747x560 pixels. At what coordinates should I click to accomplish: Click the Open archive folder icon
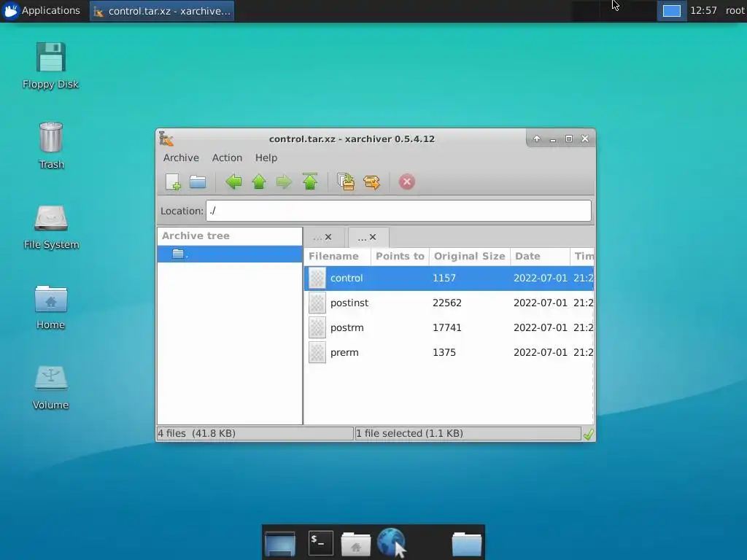(x=198, y=182)
